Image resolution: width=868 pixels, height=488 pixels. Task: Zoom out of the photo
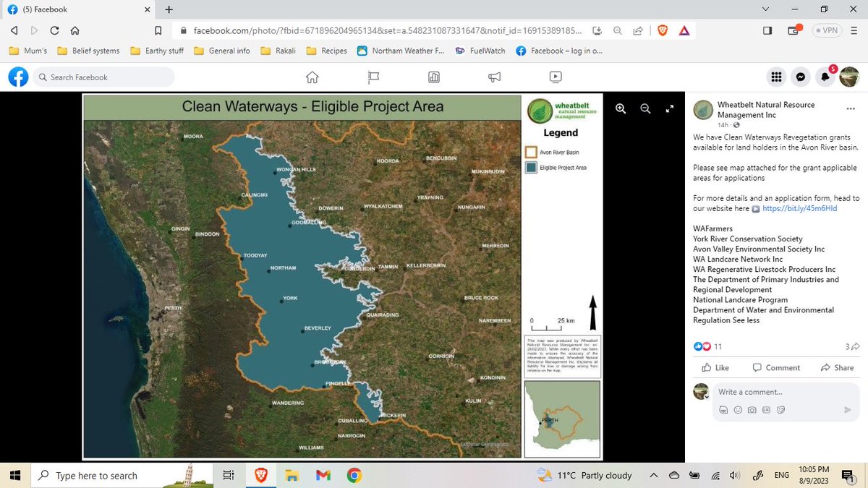645,108
